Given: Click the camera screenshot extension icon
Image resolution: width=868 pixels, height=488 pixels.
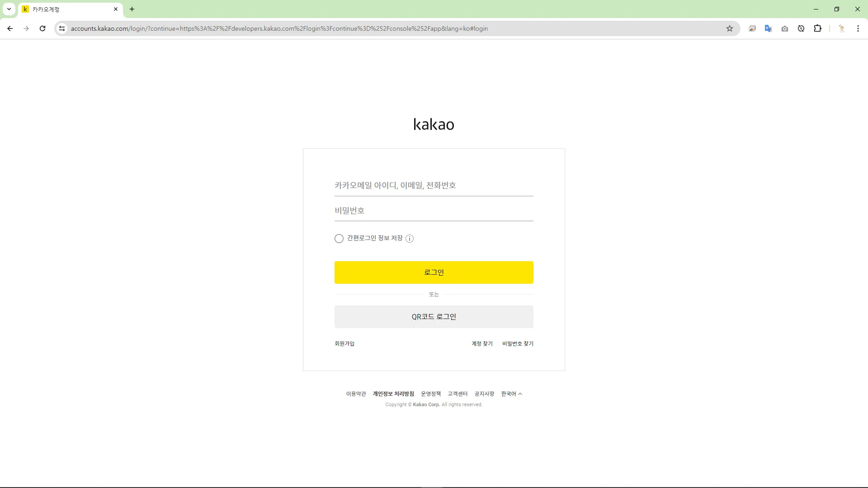Looking at the screenshot, I should click(785, 28).
